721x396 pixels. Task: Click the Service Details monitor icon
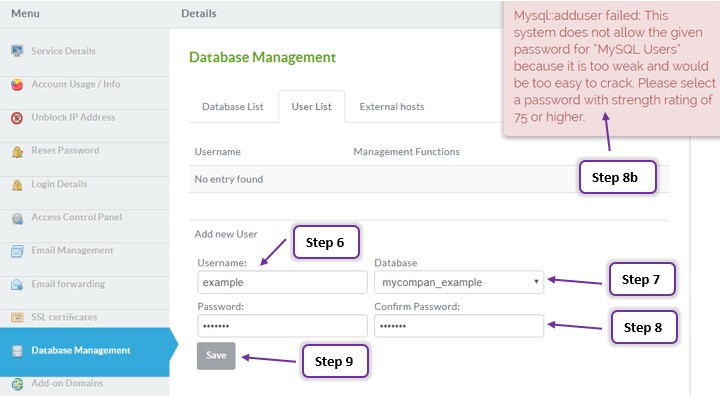pos(17,51)
